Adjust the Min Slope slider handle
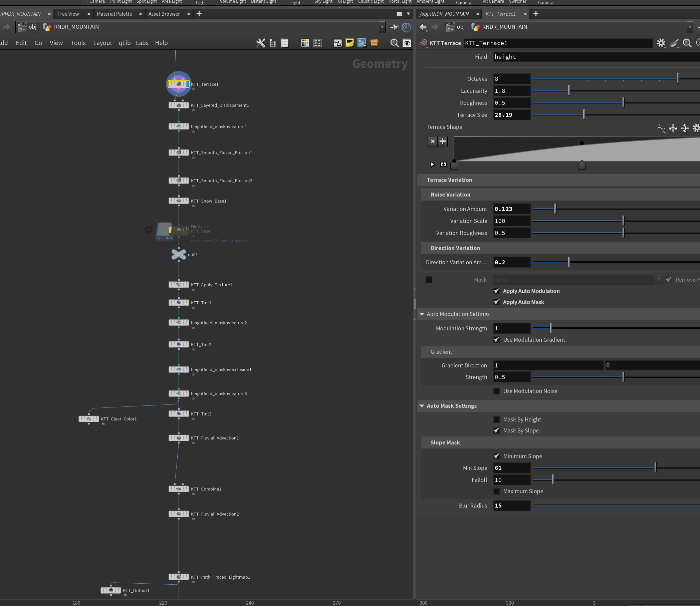The image size is (700, 606). coord(655,468)
